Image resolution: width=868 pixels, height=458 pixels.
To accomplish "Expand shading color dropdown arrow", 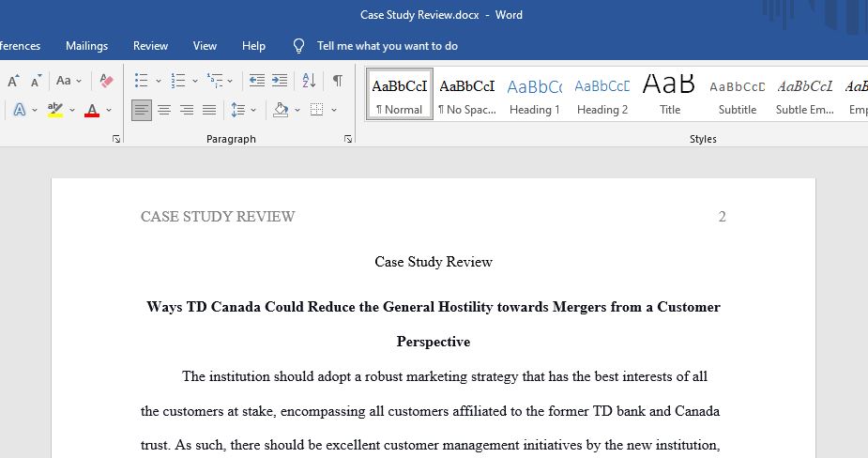I will tap(297, 110).
